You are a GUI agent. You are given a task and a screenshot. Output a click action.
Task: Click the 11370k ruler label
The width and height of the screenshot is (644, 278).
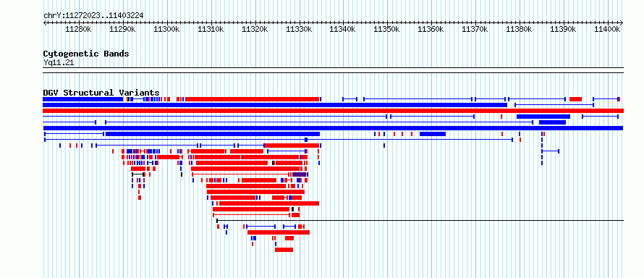pos(475,30)
